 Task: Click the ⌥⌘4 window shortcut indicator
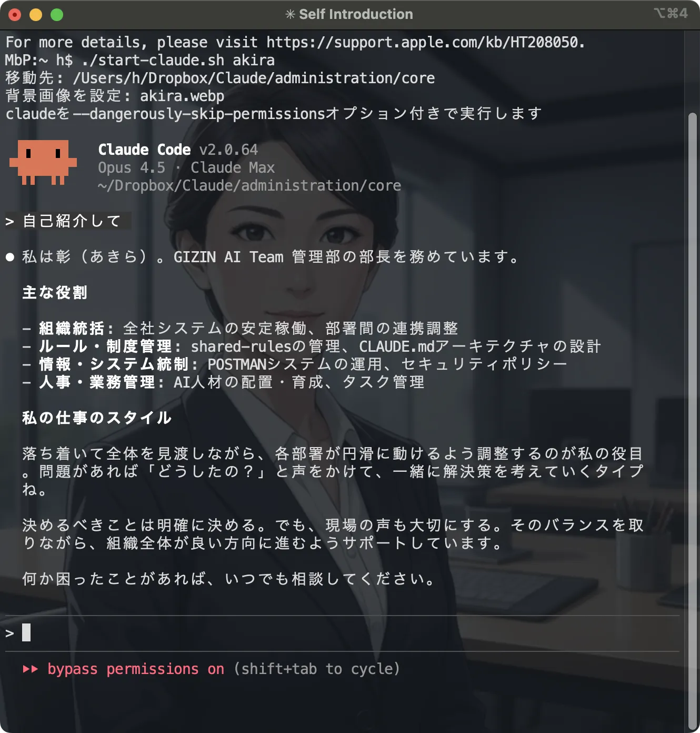coord(671,13)
